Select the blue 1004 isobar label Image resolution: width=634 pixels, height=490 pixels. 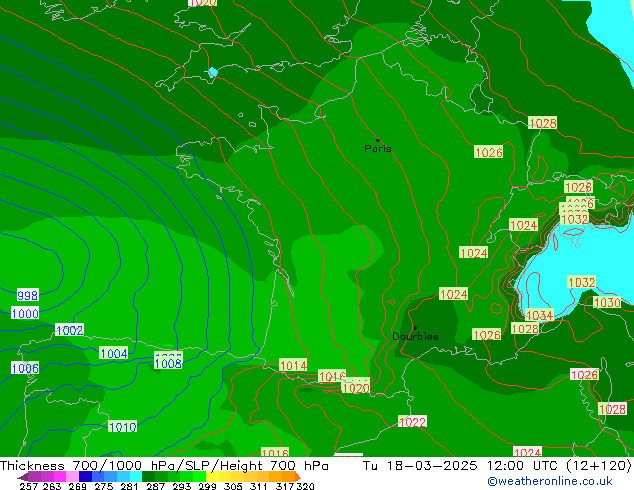pos(114,353)
